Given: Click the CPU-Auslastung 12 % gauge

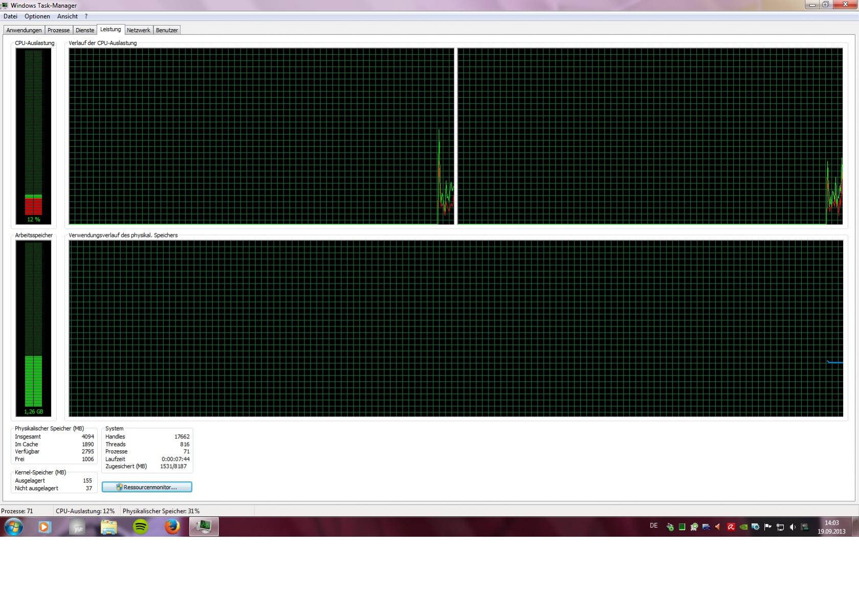Looking at the screenshot, I should click(x=34, y=136).
